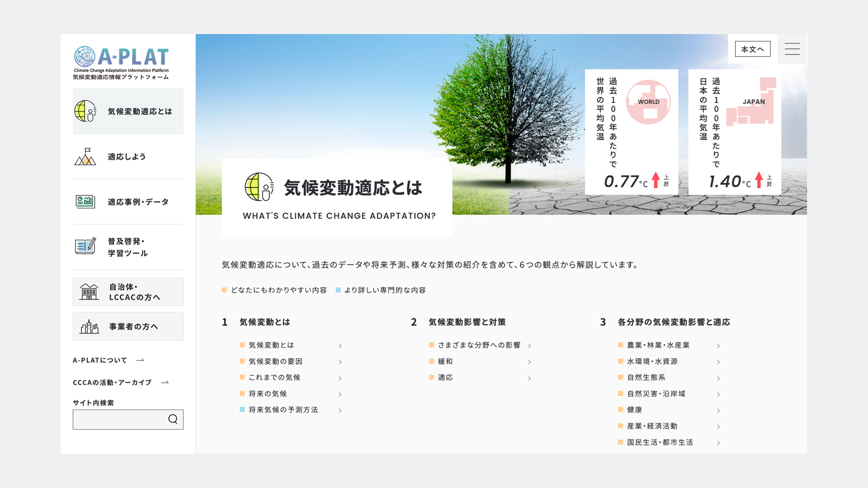Click the 本文へ button

pos(752,48)
